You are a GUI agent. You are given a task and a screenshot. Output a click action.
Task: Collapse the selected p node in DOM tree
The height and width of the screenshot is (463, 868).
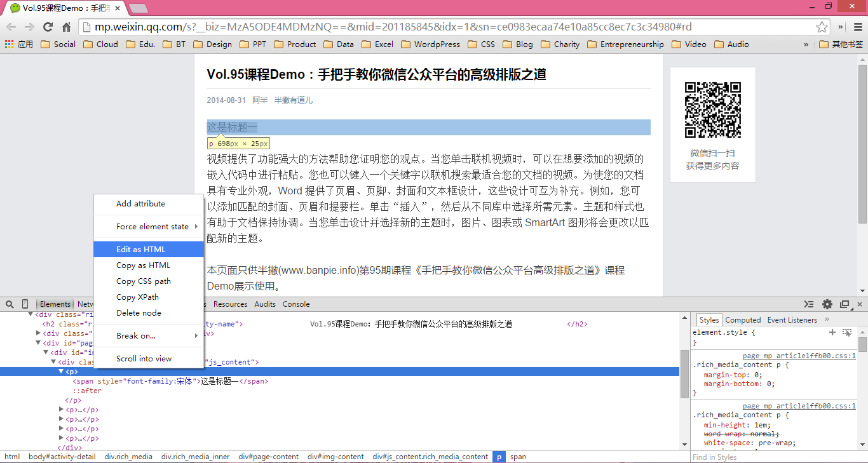pos(62,372)
